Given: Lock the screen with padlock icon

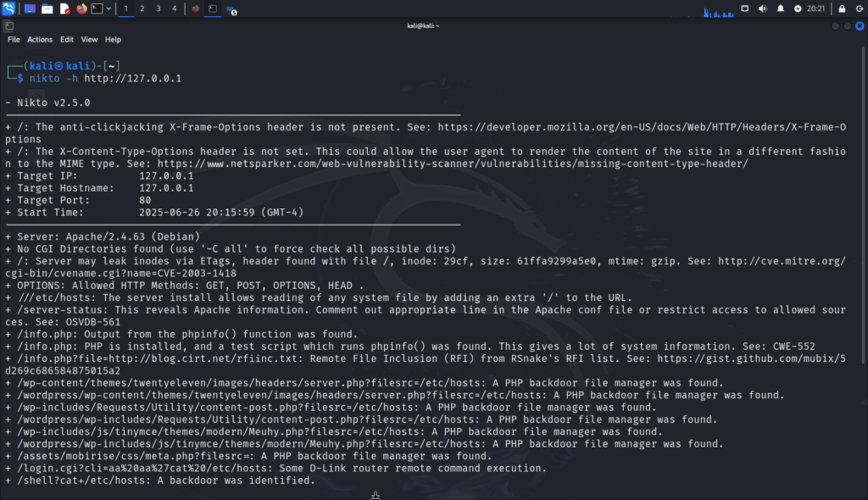Looking at the screenshot, I should click(x=842, y=8).
